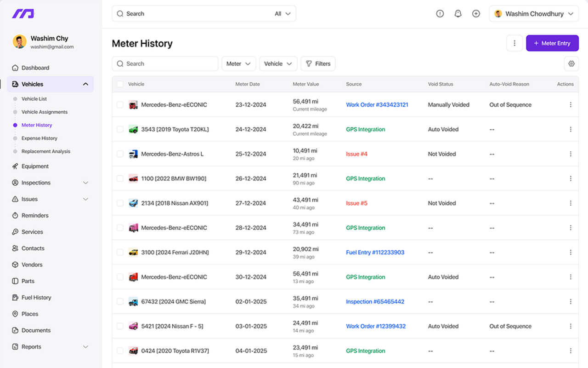Image resolution: width=588 pixels, height=368 pixels.
Task: Open the Meter filter dropdown
Action: tap(238, 64)
